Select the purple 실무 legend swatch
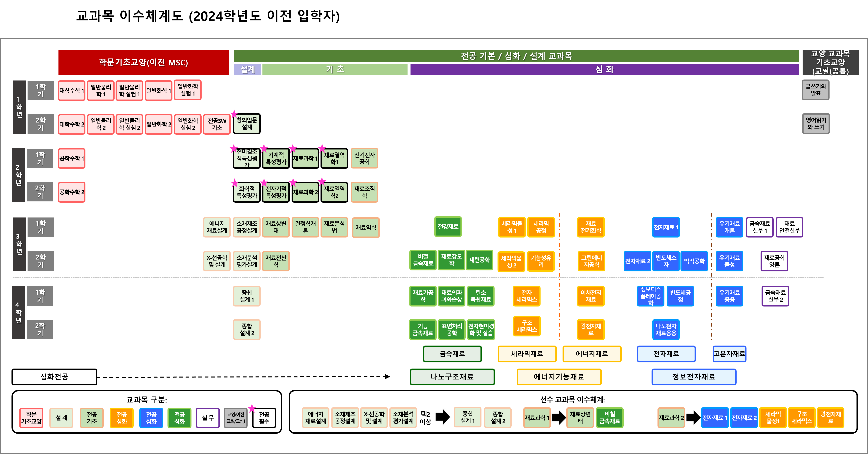The height and width of the screenshot is (454, 868). pos(208,418)
